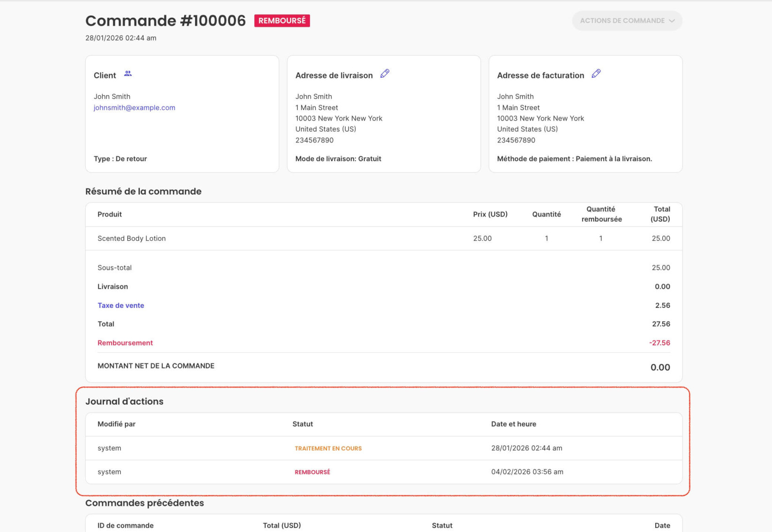
Task: Click the Prix (USD) column header
Action: point(490,214)
